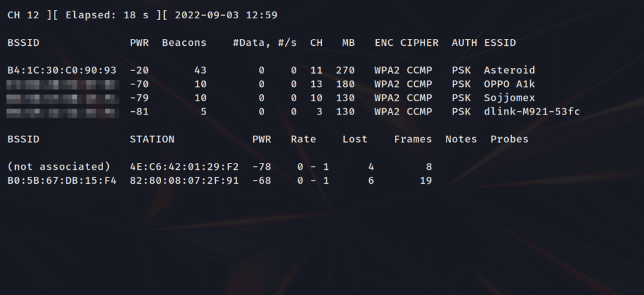Click the STATION column header

point(152,139)
